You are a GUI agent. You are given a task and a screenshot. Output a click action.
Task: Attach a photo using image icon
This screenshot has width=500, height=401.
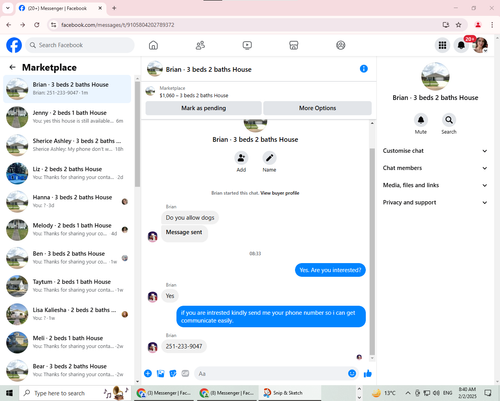pos(160,373)
